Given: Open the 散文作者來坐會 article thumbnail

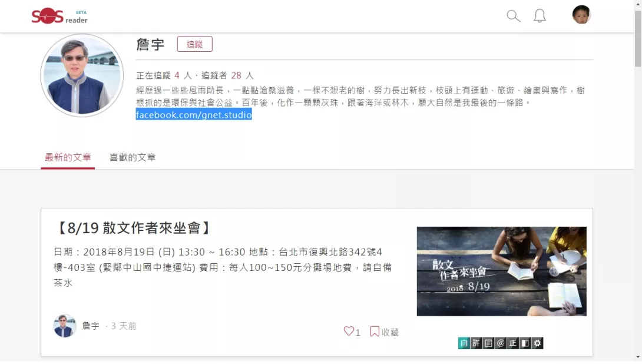Looking at the screenshot, I should pos(502,271).
